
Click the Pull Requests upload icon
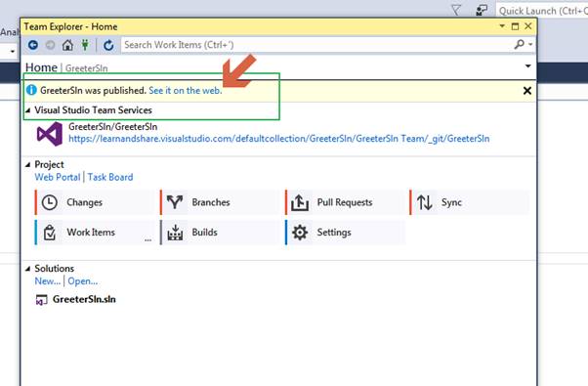pyautogui.click(x=300, y=202)
